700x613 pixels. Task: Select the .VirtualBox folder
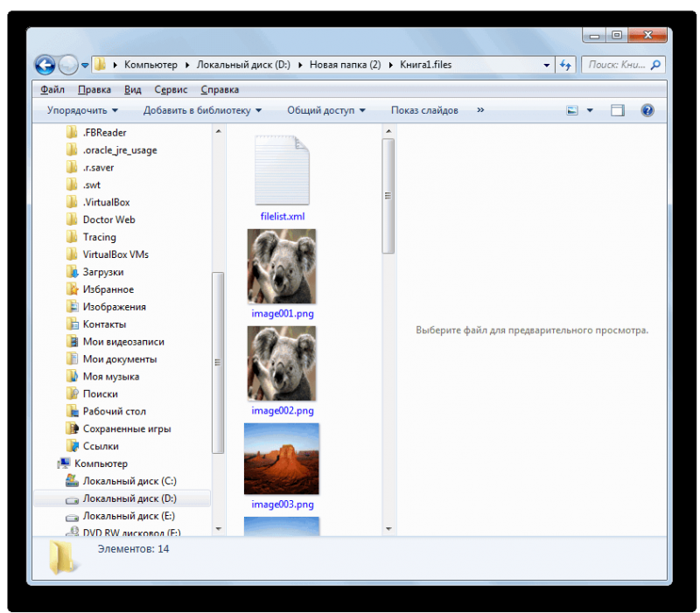tap(106, 202)
